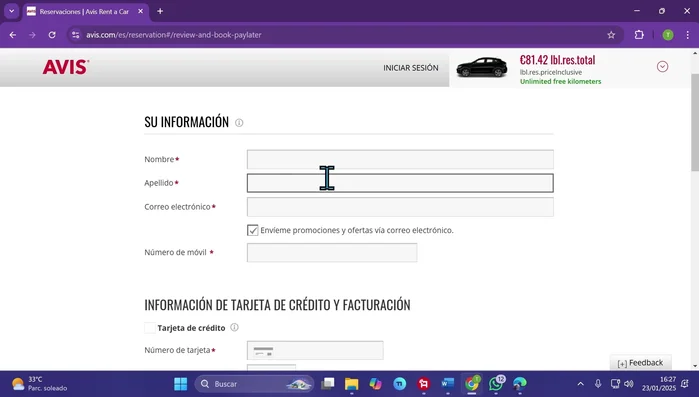The height and width of the screenshot is (397, 699).
Task: Tick the Tarjeta de crédito checkbox
Action: [150, 328]
